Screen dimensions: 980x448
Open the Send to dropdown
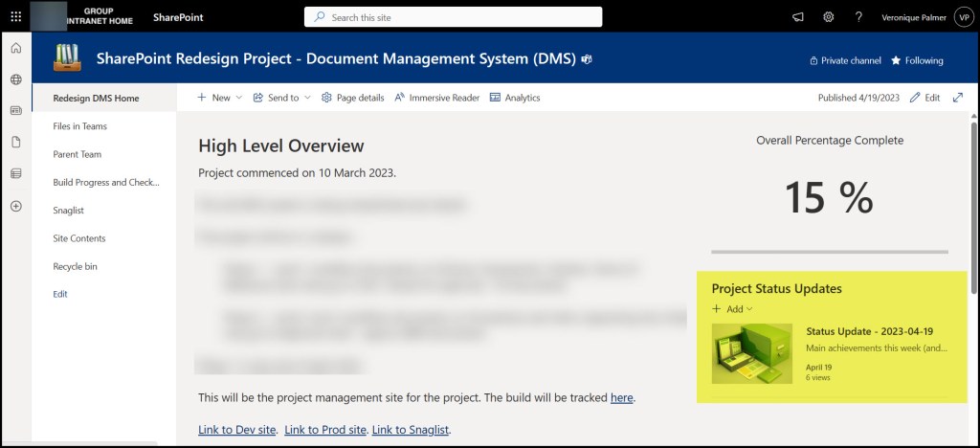tap(281, 98)
